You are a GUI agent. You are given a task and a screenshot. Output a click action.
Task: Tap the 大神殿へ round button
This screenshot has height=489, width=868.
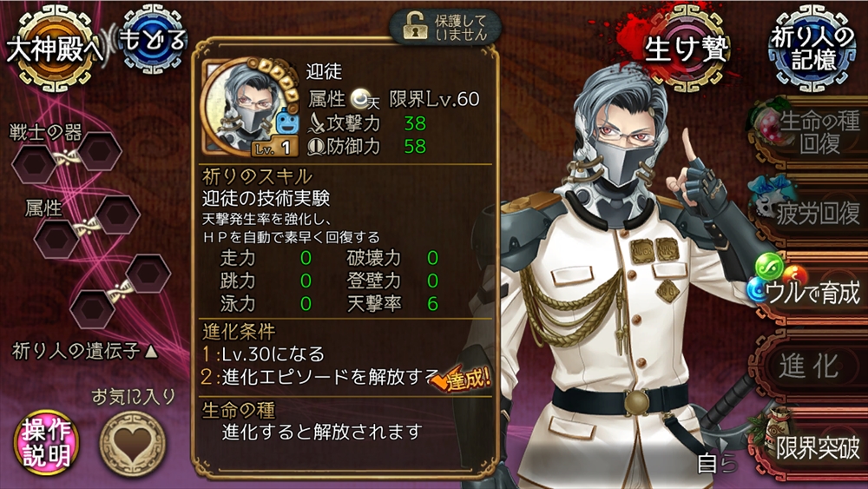coord(55,48)
